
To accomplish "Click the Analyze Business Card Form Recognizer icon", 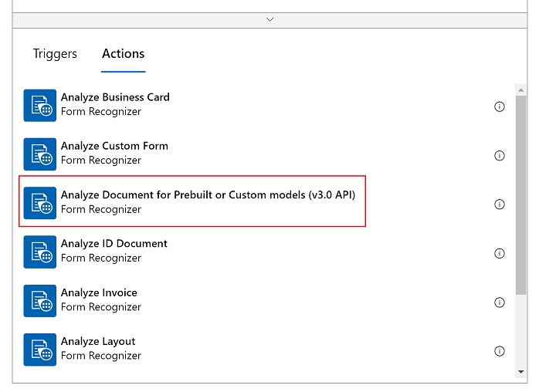I will 40,106.
